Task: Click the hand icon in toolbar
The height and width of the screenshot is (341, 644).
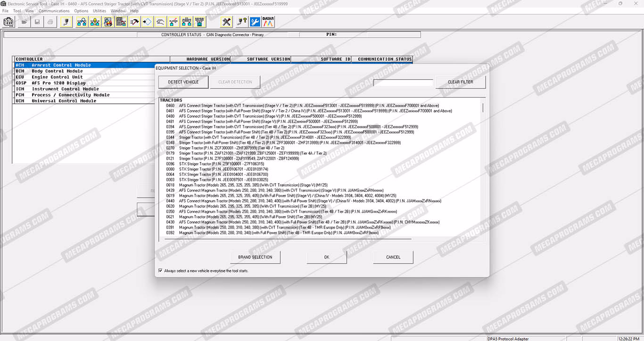Action: click(161, 22)
